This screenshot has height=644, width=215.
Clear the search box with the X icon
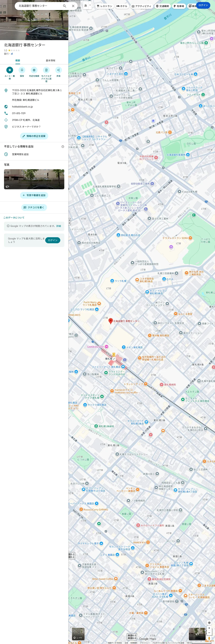[73, 6]
